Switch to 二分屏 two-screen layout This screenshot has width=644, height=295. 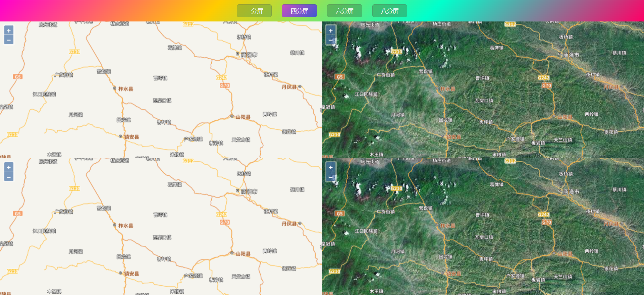[x=254, y=11]
